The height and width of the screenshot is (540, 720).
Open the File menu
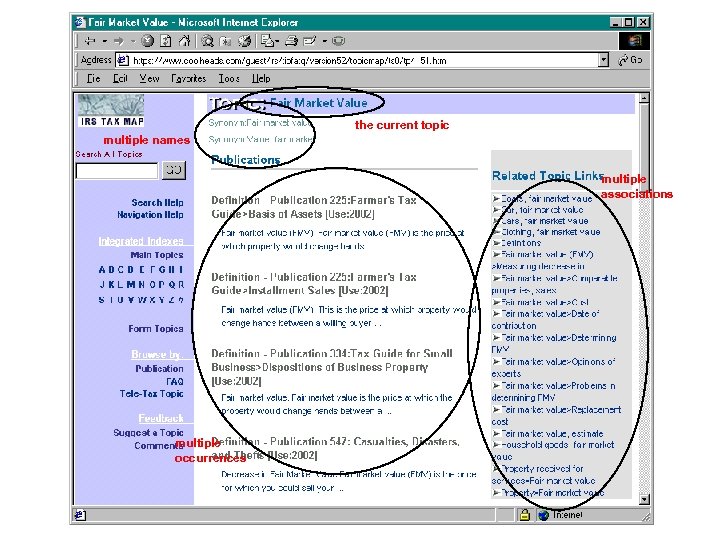93,79
